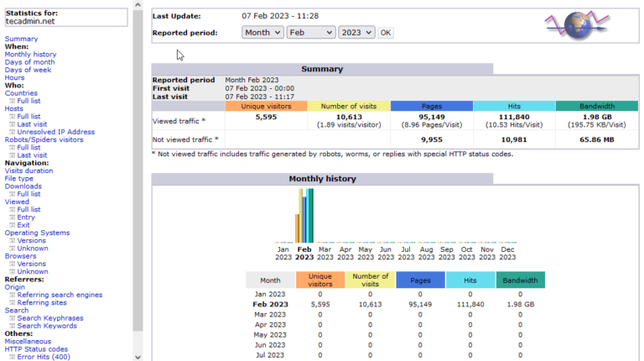Click the icon next to the Exit link
This screenshot has height=361, width=644.
13,225
